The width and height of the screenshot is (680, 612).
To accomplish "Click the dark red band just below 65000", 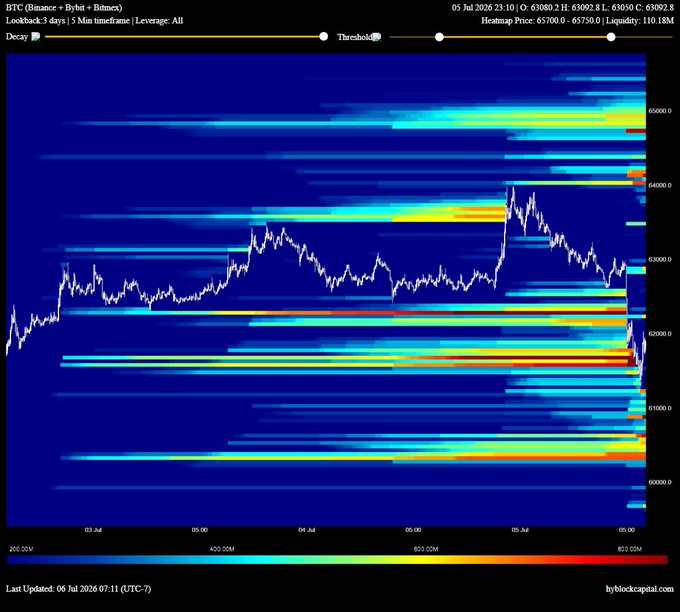I will (636, 131).
